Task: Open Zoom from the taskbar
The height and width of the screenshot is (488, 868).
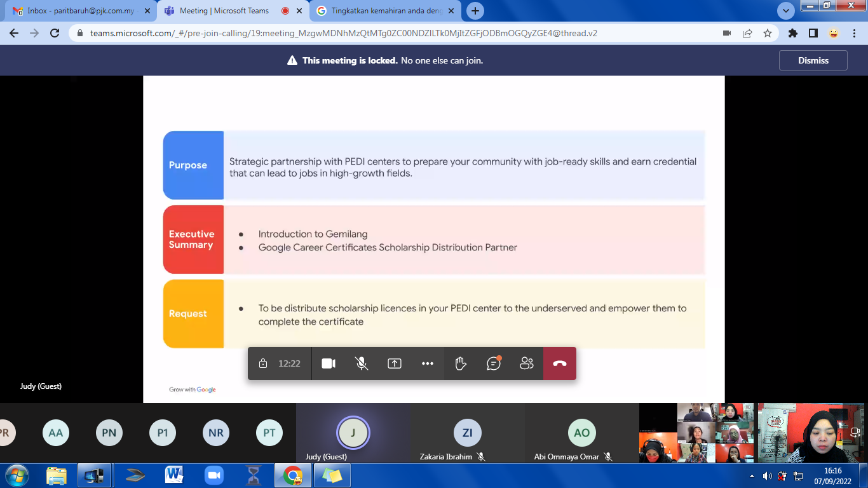Action: click(214, 475)
